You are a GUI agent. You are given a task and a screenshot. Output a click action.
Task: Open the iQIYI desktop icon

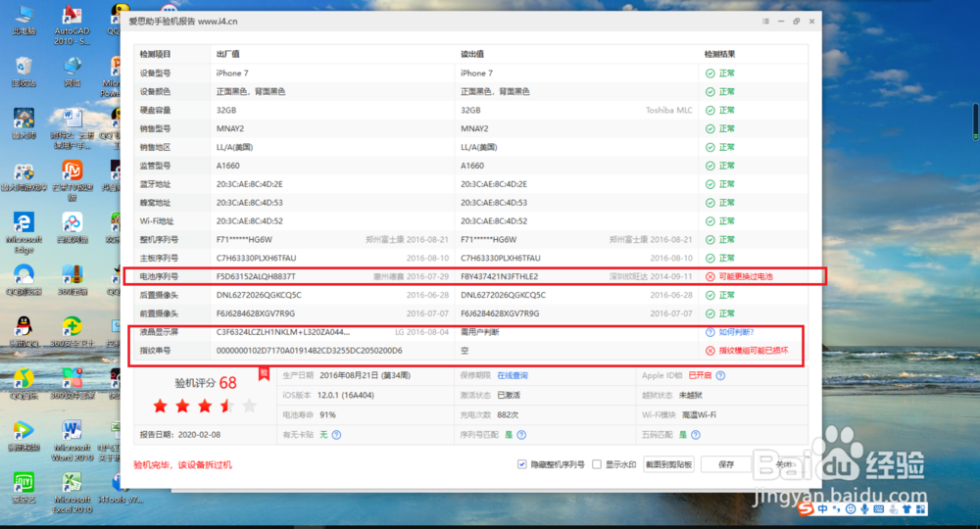[24, 488]
